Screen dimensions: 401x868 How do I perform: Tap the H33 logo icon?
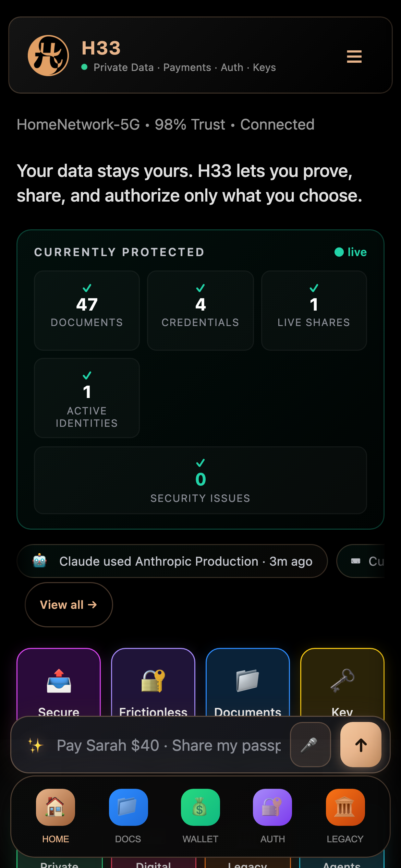[48, 56]
